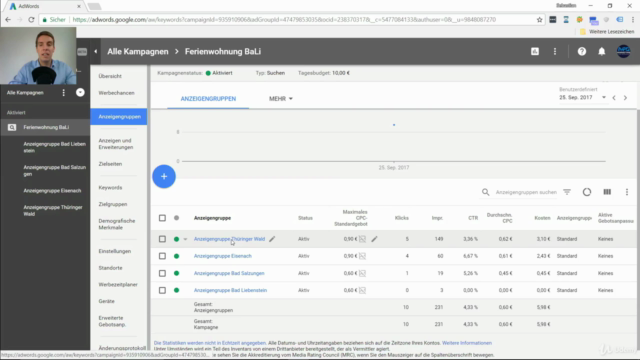Screen dimensions: 640x360
Task: Click the browser address bar
Action: click(284, 19)
